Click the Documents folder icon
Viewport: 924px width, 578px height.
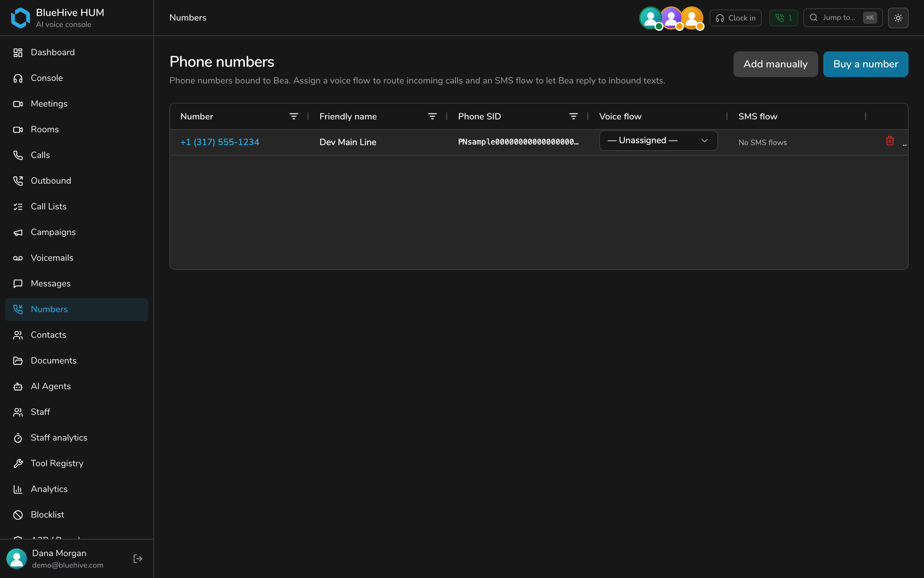pos(18,361)
